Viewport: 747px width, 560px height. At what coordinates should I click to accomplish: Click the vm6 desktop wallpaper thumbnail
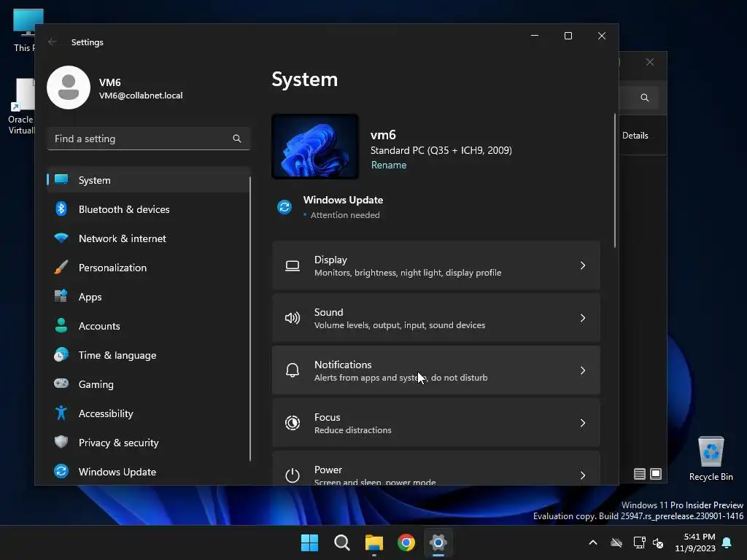tap(315, 146)
